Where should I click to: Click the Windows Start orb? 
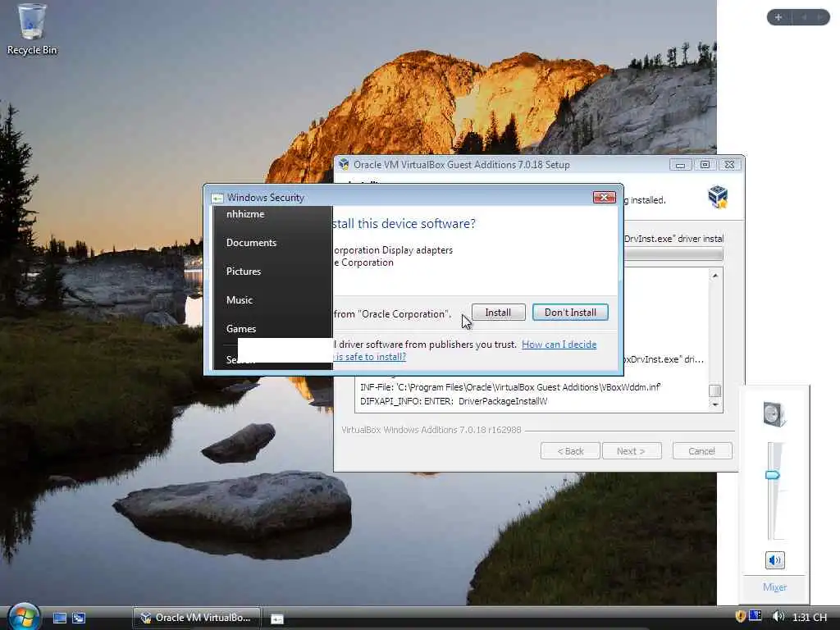click(x=24, y=617)
